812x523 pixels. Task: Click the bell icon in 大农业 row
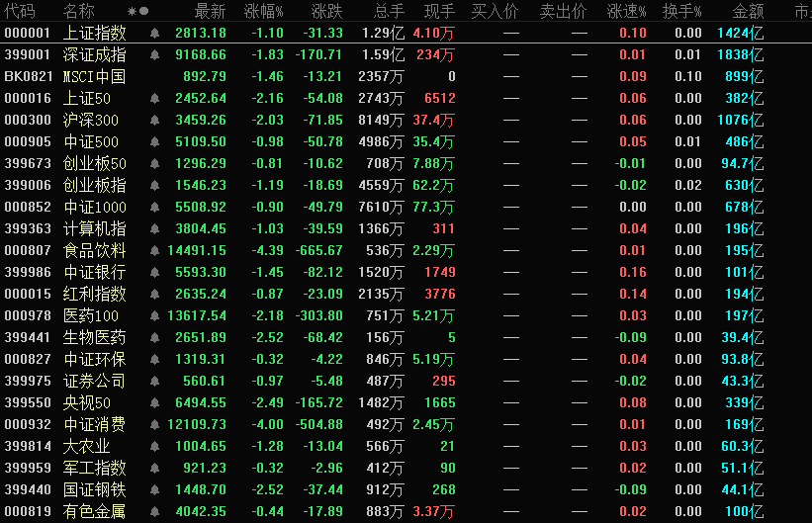click(x=154, y=446)
